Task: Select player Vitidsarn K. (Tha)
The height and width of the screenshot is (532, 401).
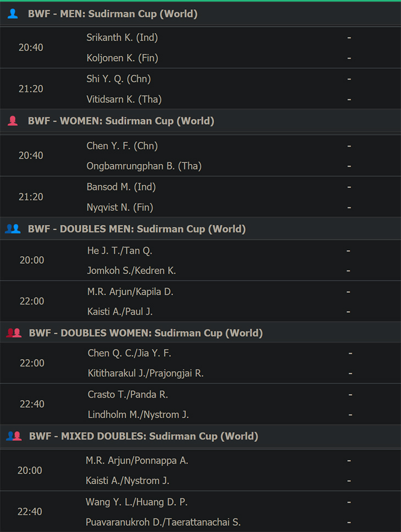Action: pyautogui.click(x=124, y=99)
